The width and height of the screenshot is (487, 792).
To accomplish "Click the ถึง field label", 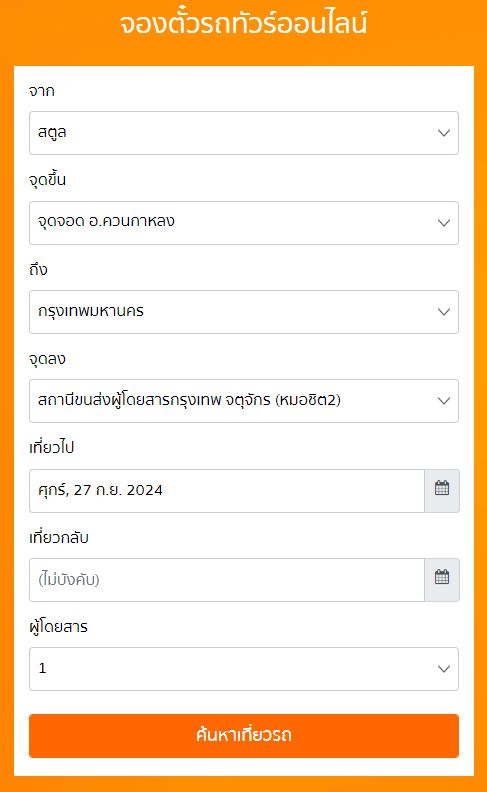I will (x=38, y=269).
